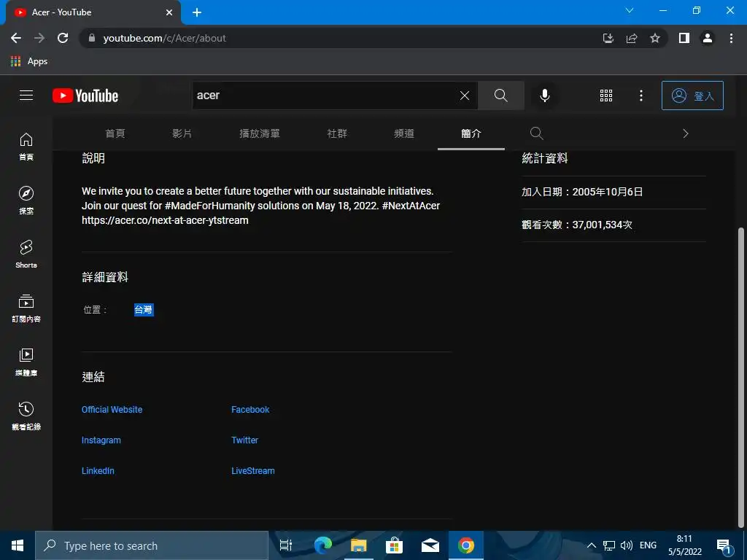Launch Microsoft Edge from the taskbar
747x560 pixels.
(322, 545)
